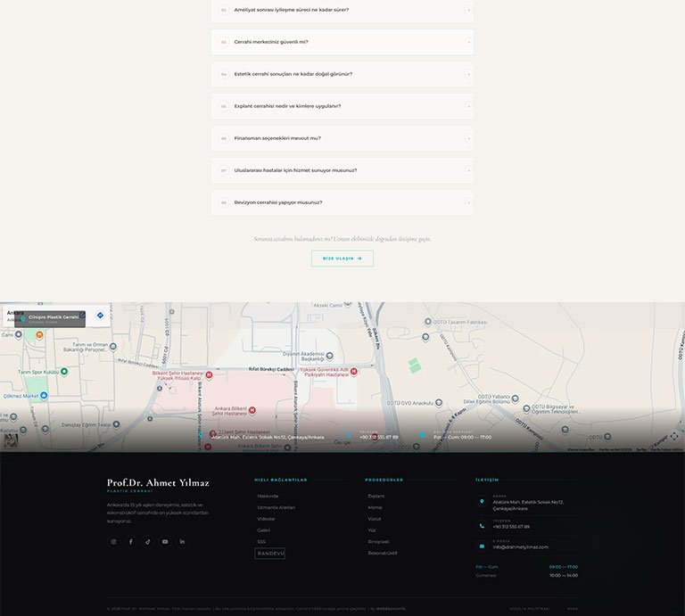
Task: Click the ODTÜ GVO Anaokulu map pin
Action: [x=439, y=403]
